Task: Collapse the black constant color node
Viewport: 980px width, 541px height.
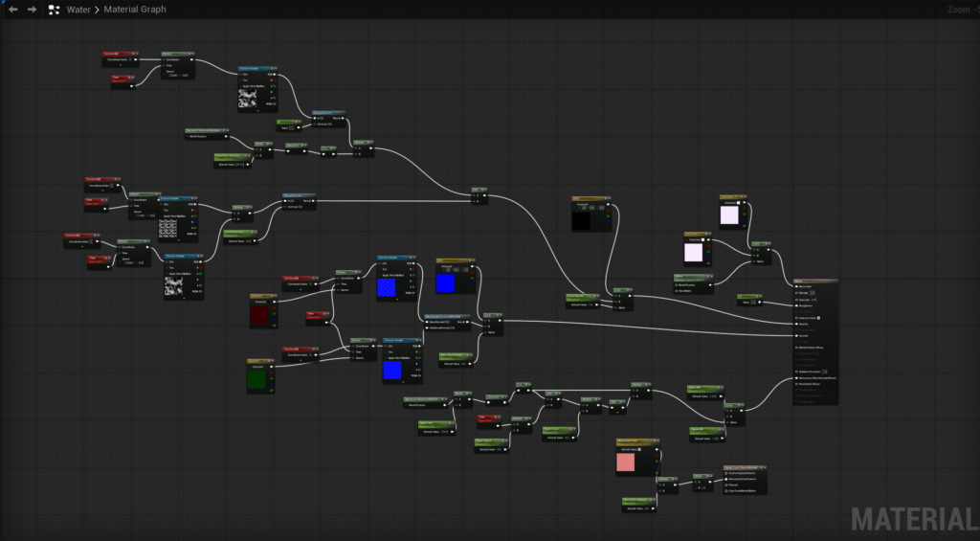Action: coord(609,199)
